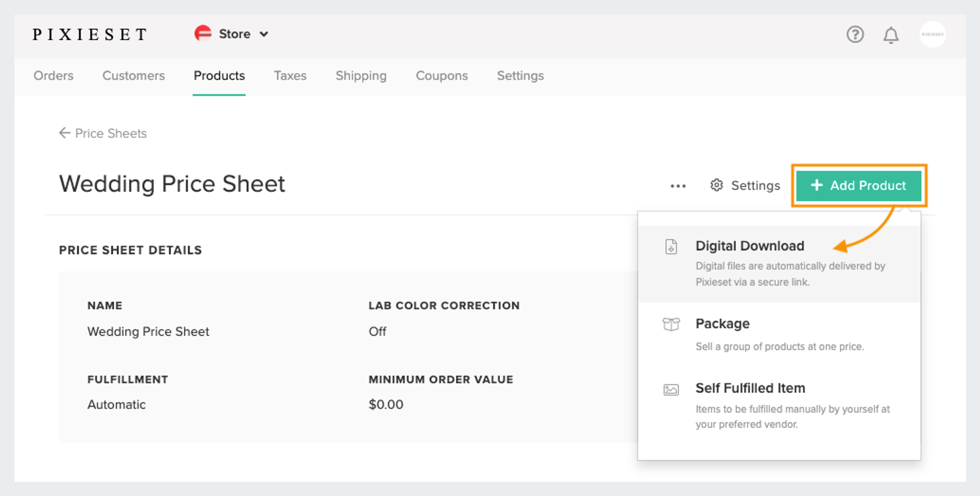
Task: Expand the Store dropdown chevron
Action: 264,34
